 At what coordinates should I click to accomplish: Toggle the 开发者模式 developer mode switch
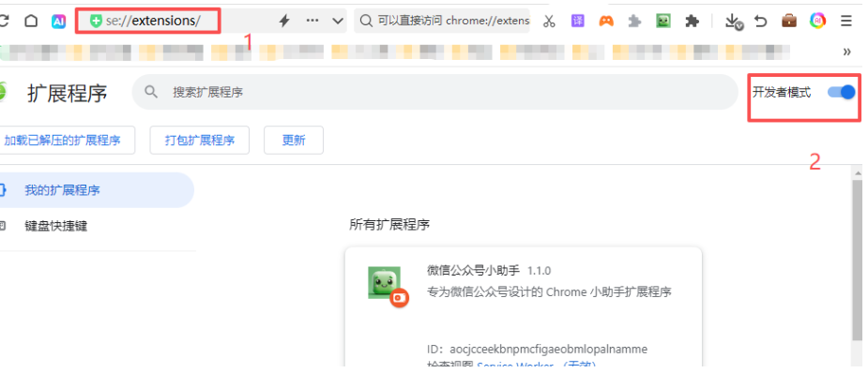[842, 92]
